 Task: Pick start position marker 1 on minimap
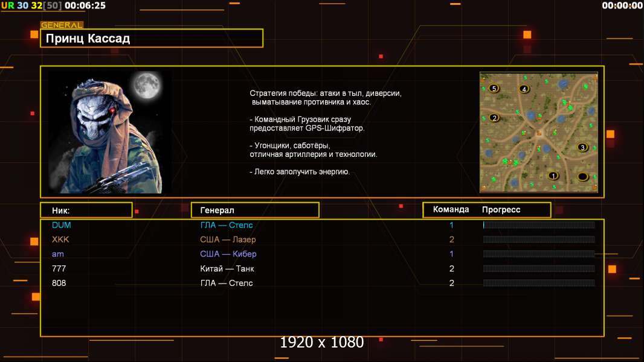tap(553, 176)
